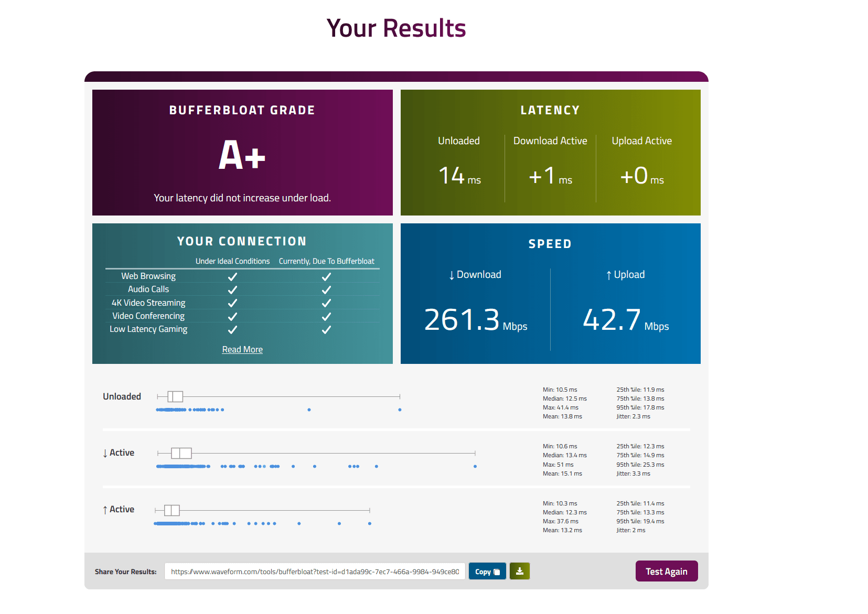Image resolution: width=868 pixels, height=614 pixels.
Task: Click the 42.7 Mbps upload speed
Action: pos(626,320)
